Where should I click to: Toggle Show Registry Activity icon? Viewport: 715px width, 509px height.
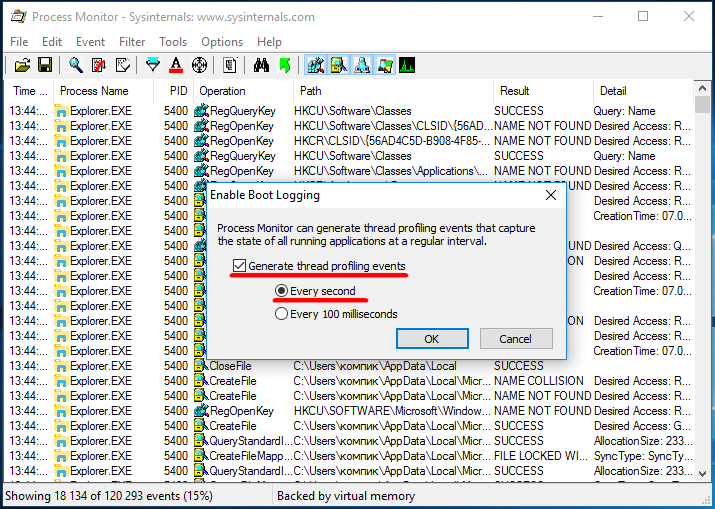click(316, 65)
